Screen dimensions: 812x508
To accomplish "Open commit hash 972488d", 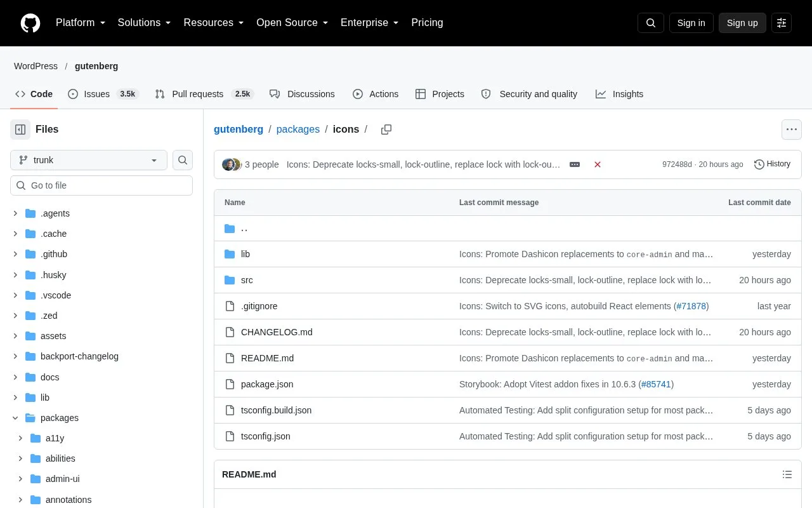I will (x=677, y=164).
